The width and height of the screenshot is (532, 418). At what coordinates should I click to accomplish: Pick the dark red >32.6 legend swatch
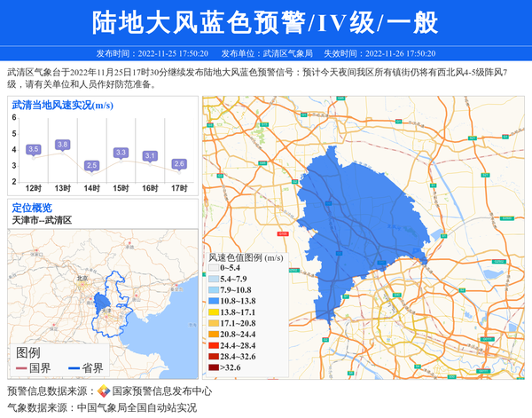tap(213, 367)
